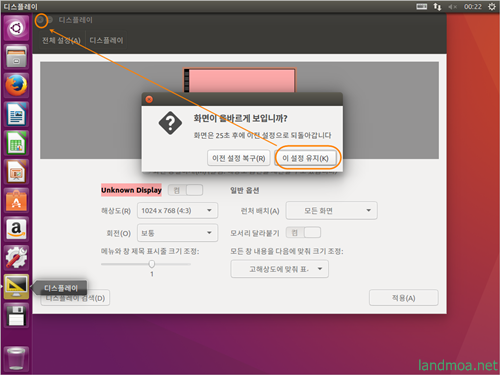Click the question mark dialog icon
Screen dimensions: 500x375
coord(170,123)
